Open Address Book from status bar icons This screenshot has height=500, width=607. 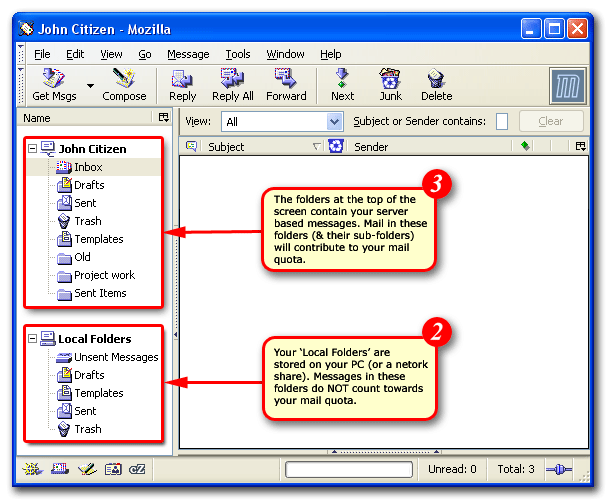pos(113,469)
